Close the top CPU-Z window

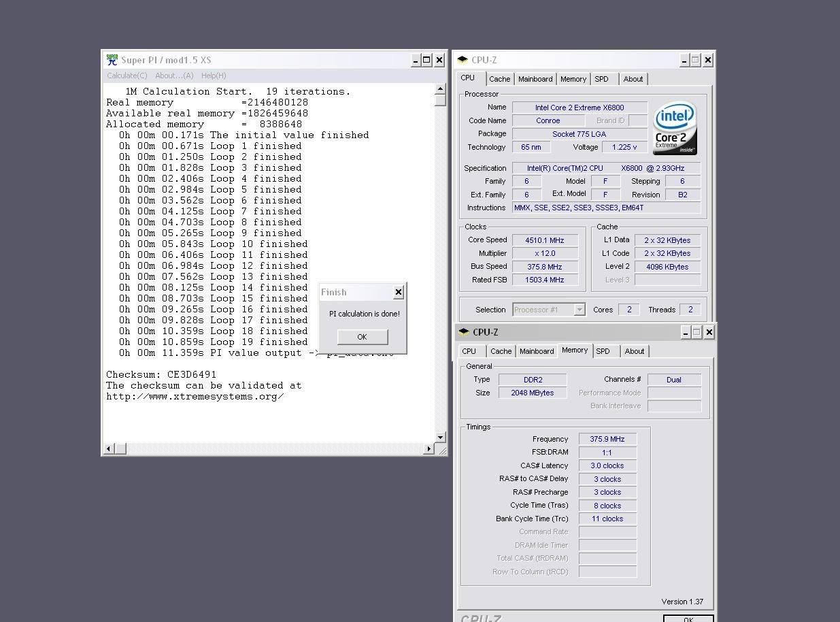(x=707, y=60)
